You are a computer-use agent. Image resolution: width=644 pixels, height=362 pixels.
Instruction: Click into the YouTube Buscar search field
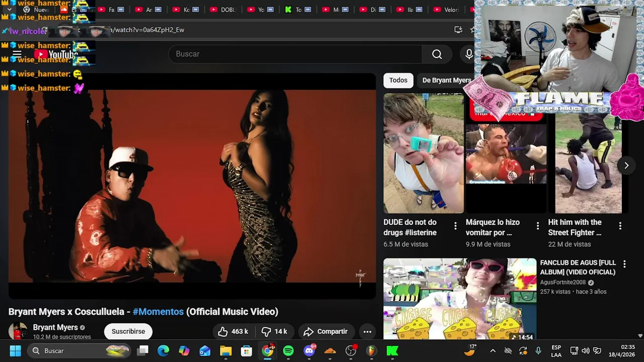coord(295,54)
